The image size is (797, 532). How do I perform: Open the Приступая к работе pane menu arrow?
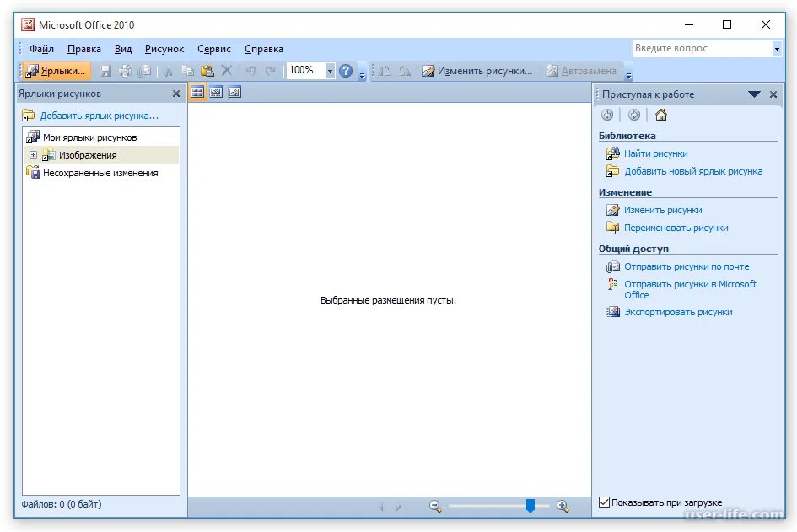click(x=754, y=94)
